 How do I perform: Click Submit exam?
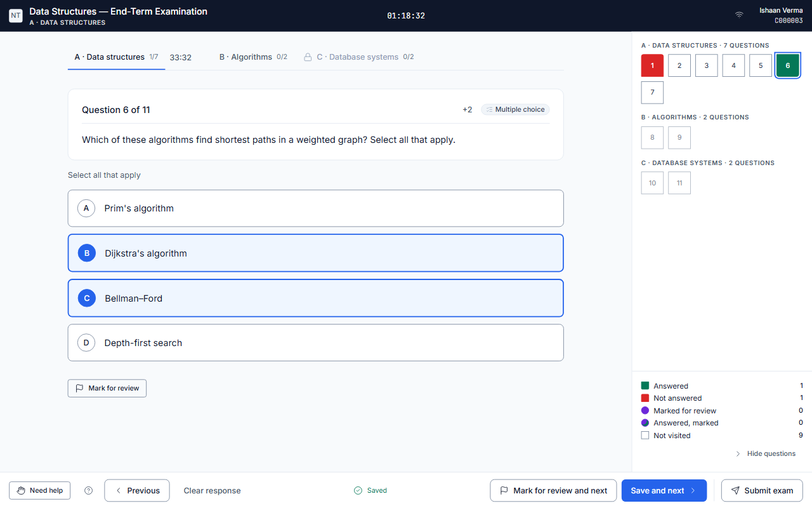[762, 490]
